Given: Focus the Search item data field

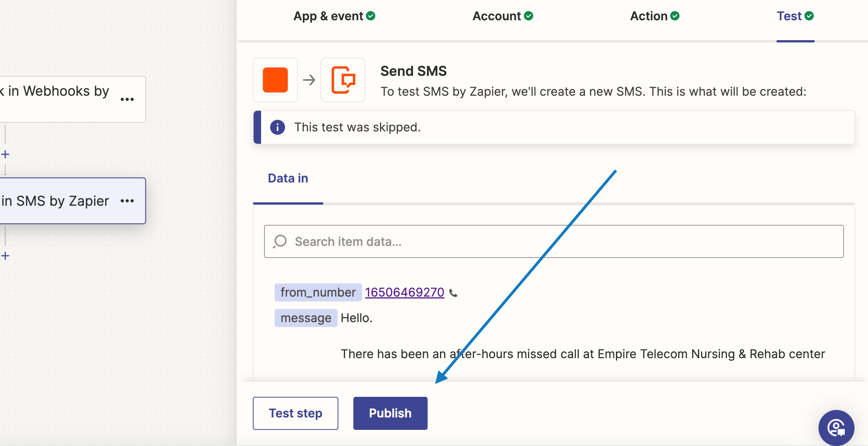Looking at the screenshot, I should [x=554, y=241].
